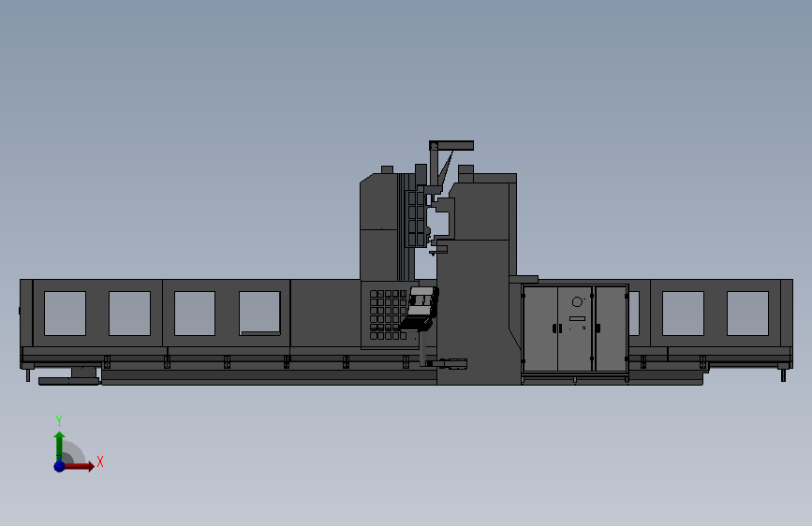The width and height of the screenshot is (812, 526).
Task: Select the operator control pendant on the machine
Action: click(420, 309)
